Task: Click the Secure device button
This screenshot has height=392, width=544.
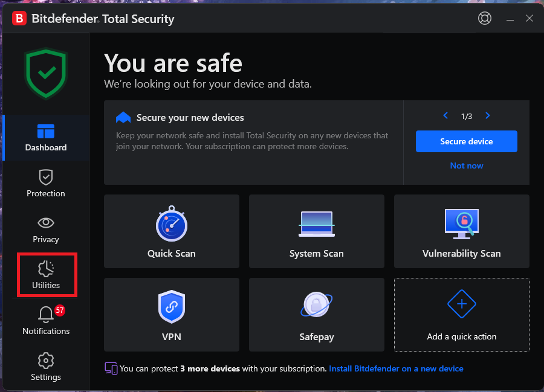Action: (466, 141)
